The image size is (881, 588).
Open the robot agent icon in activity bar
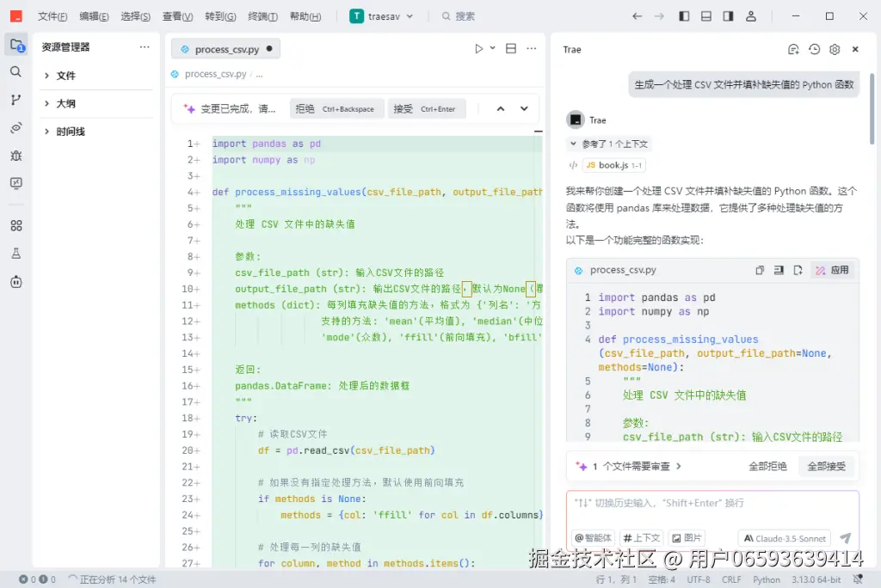[16, 282]
